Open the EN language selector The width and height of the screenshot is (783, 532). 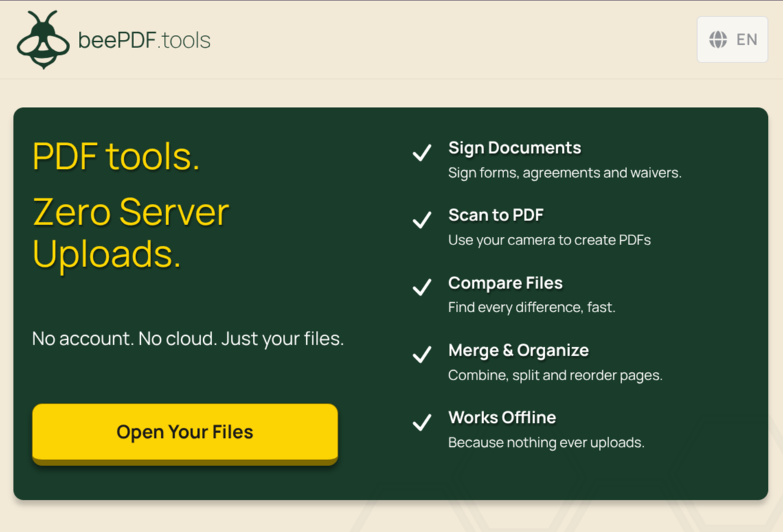pos(732,39)
